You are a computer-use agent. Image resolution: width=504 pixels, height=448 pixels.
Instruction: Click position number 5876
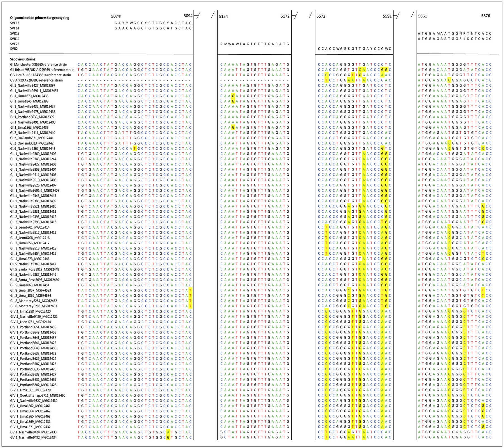tap(486, 16)
